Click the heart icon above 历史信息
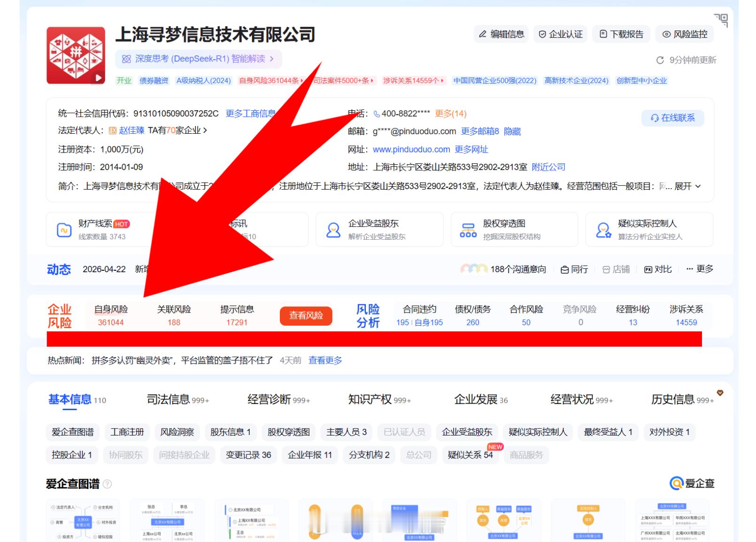The width and height of the screenshot is (756, 542). 720,393
